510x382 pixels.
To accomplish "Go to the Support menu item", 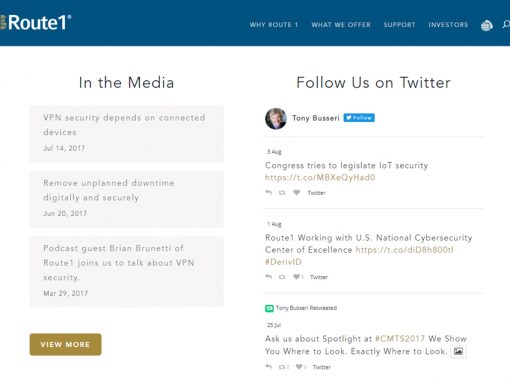I will click(399, 25).
